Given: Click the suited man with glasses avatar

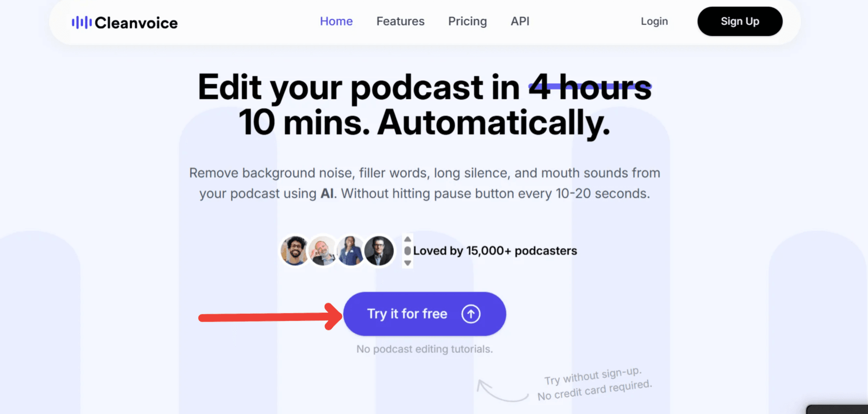Looking at the screenshot, I should 379,251.
